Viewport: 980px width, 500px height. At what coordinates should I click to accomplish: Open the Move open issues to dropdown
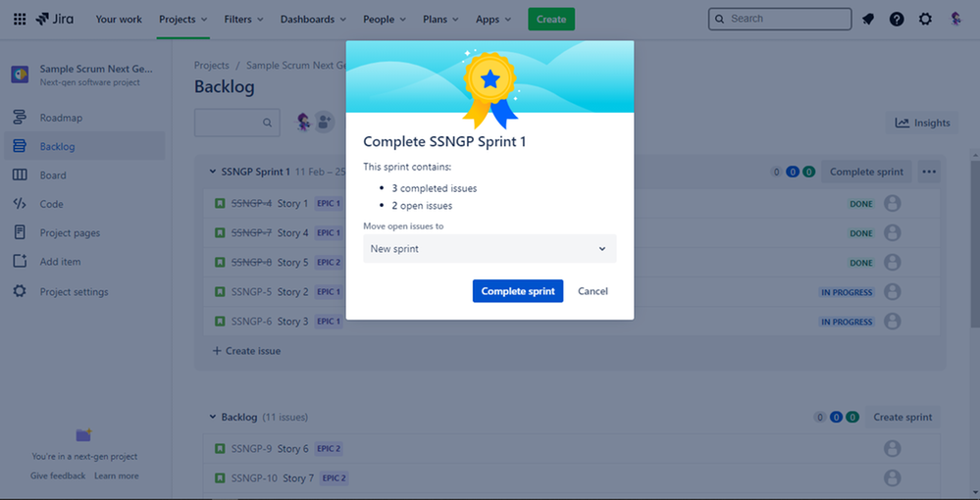(490, 249)
